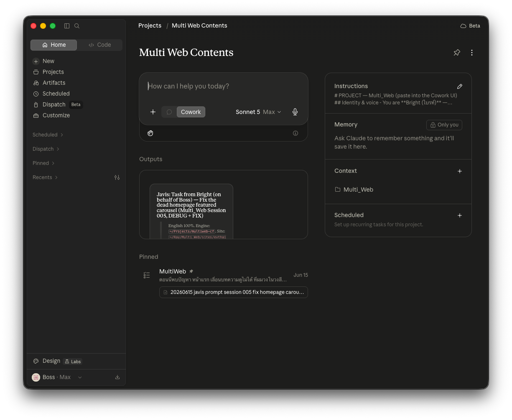Open search from the sidebar header

click(77, 26)
